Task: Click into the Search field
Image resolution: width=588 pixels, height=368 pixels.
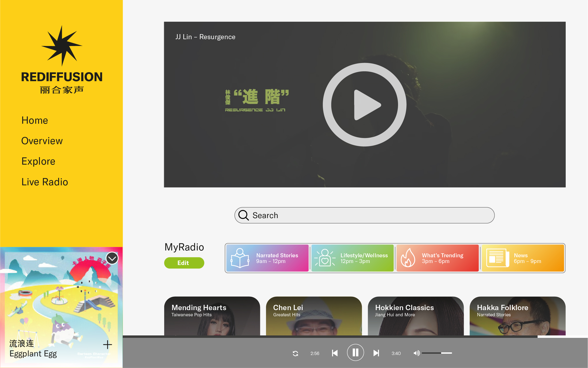Action: (x=364, y=215)
